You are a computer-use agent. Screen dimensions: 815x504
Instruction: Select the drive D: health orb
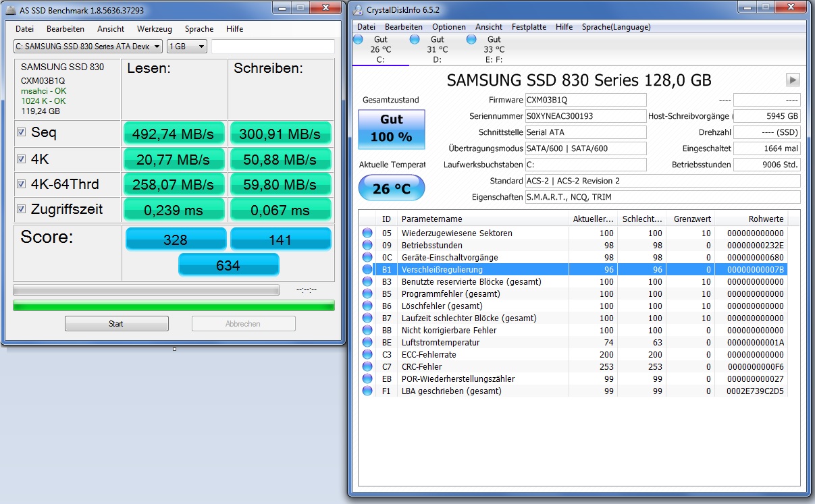coord(415,39)
